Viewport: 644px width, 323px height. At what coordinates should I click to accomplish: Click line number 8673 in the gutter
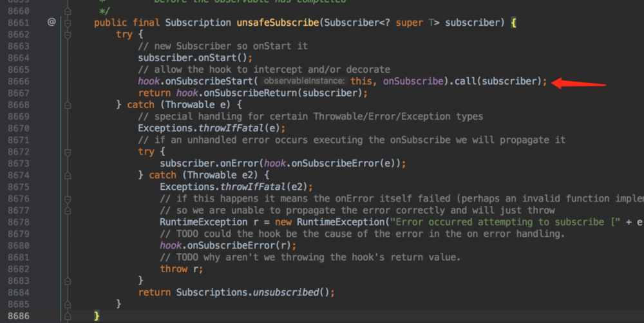(19, 163)
